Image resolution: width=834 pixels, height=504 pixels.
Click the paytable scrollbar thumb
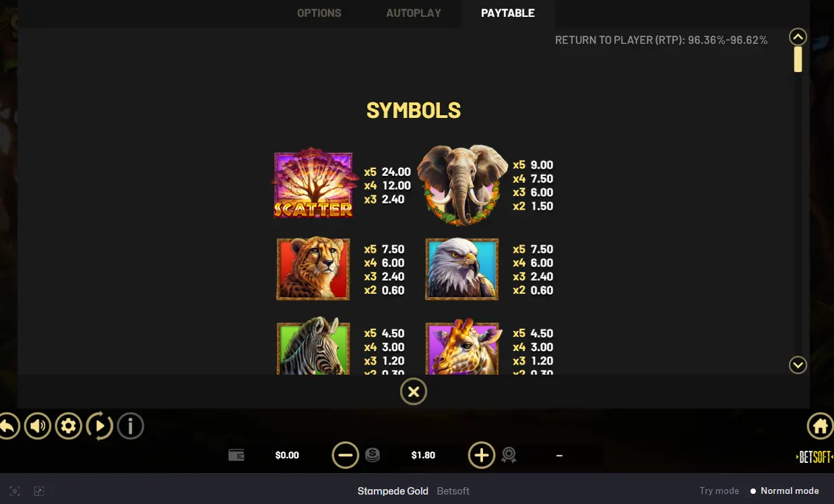click(798, 59)
